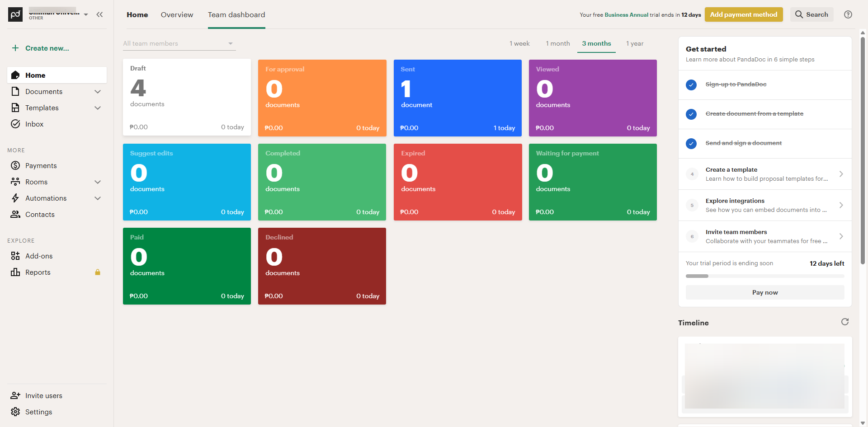This screenshot has height=427, width=868.
Task: Click the Add payment method button
Action: 743,14
